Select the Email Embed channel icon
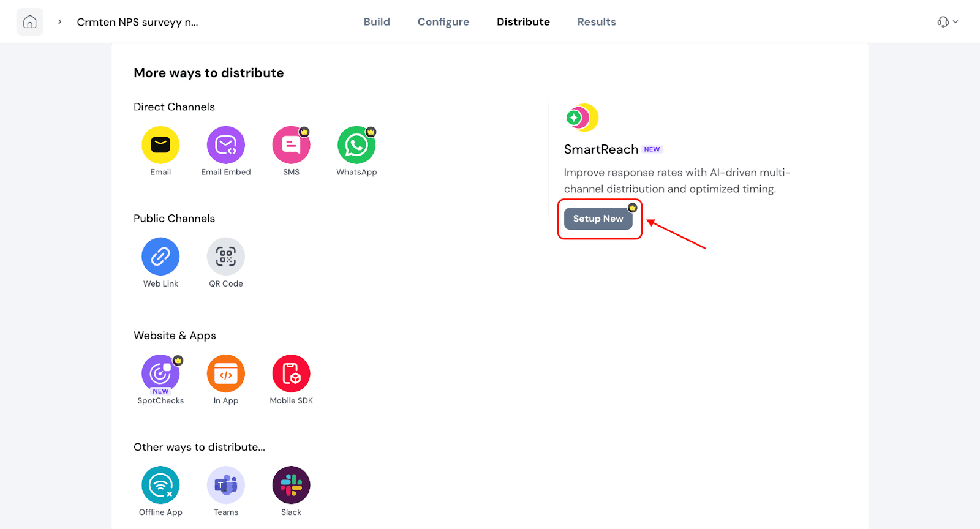Image resolution: width=980 pixels, height=529 pixels. (226, 145)
